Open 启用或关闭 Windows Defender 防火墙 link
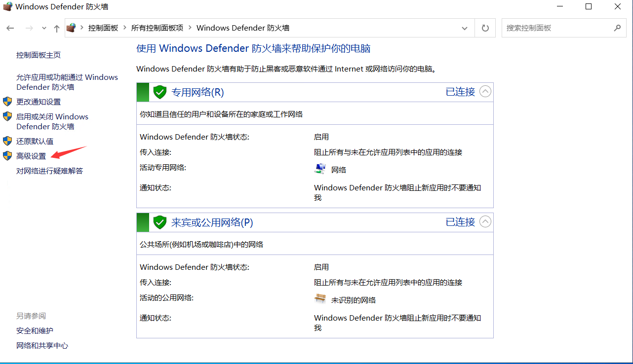The height and width of the screenshot is (364, 633). (52, 122)
